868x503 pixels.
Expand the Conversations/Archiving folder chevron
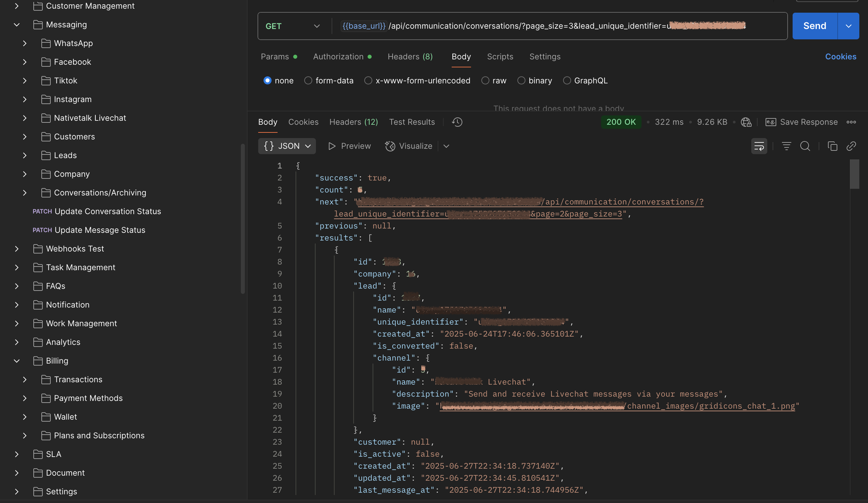point(24,192)
